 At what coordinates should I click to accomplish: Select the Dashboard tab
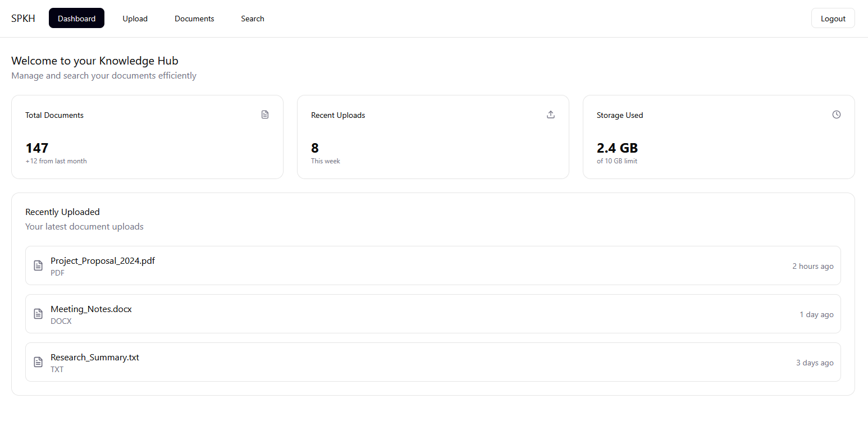pos(76,18)
